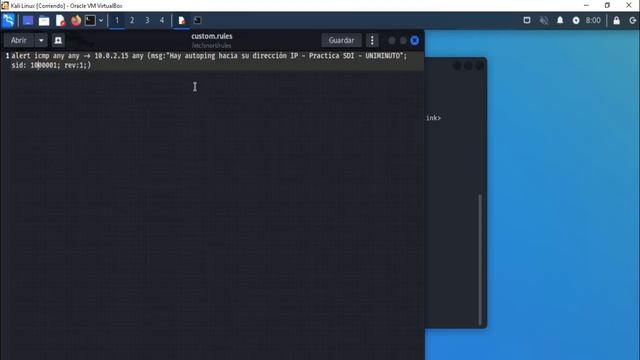The height and width of the screenshot is (360, 640).
Task: Open the display tray icon
Action: coord(527,20)
